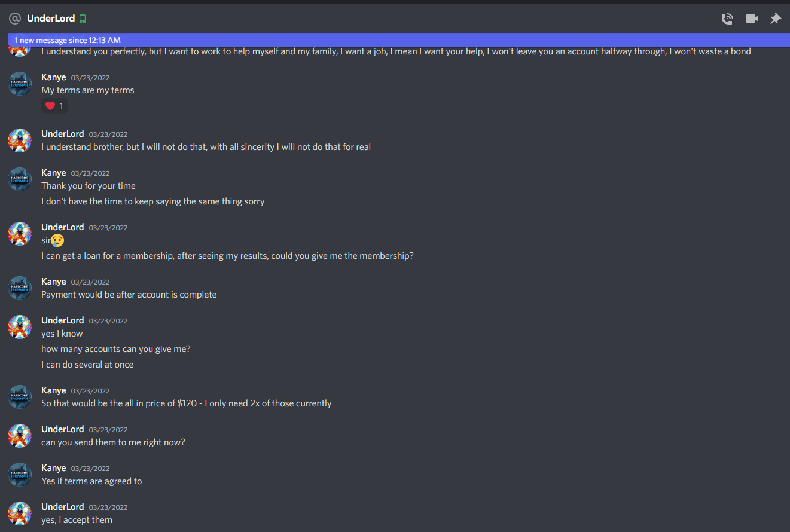Click UnderLord's name above 'I understand brother'
The width and height of the screenshot is (790, 532).
(x=62, y=134)
